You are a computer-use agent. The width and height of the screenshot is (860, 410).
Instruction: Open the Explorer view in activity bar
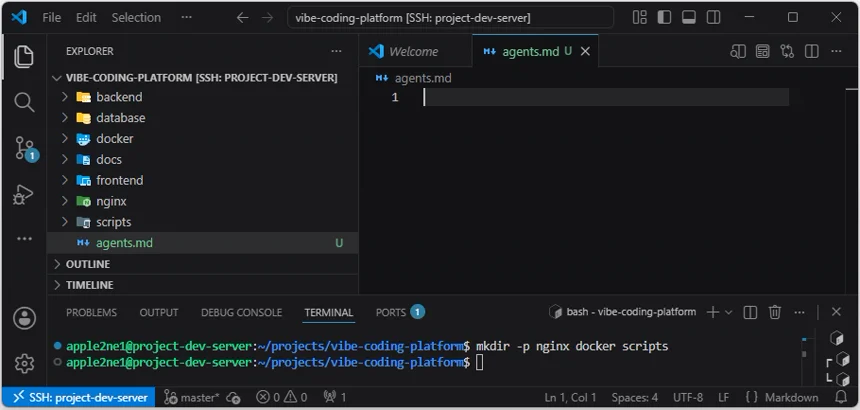pyautogui.click(x=24, y=56)
